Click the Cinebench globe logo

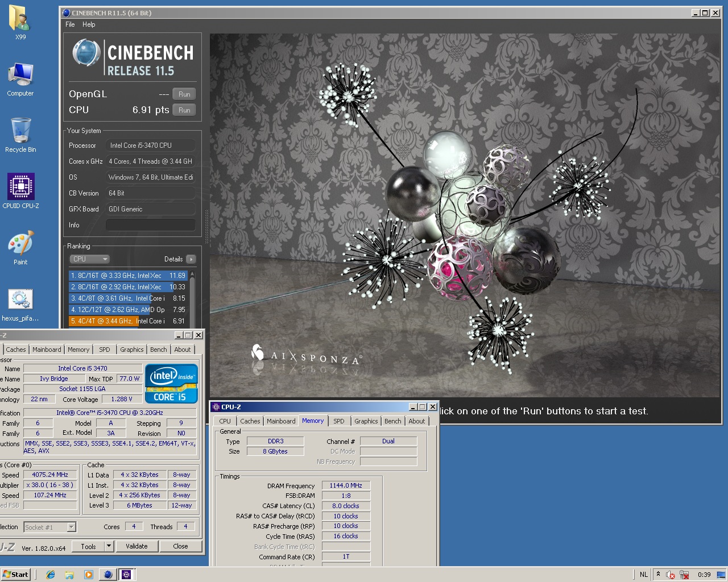86,52
